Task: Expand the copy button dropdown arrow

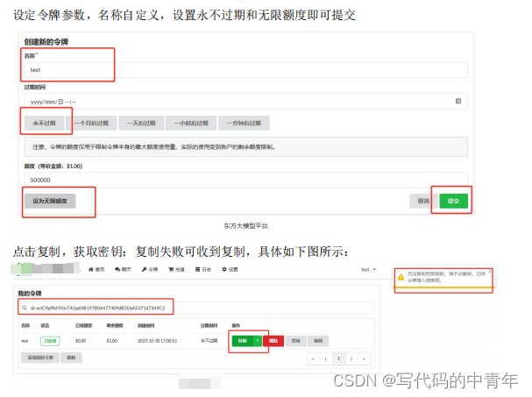Action: [x=258, y=341]
